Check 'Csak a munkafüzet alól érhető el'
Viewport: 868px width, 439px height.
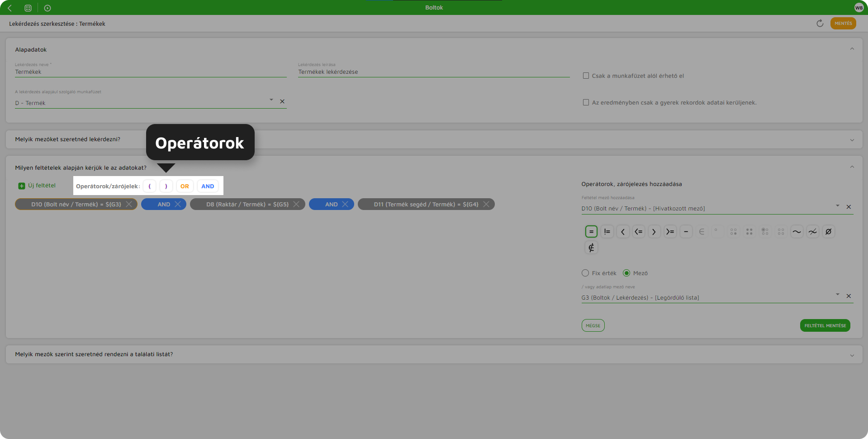[586, 76]
